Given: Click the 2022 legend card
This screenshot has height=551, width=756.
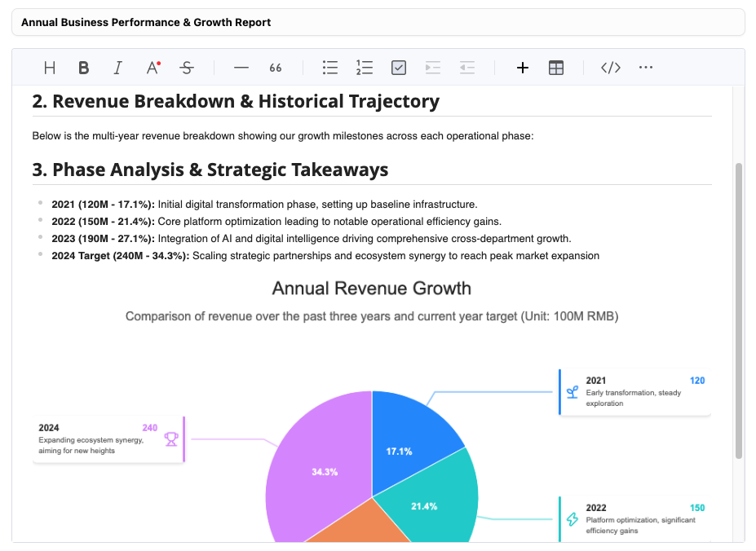Looking at the screenshot, I should [x=634, y=519].
